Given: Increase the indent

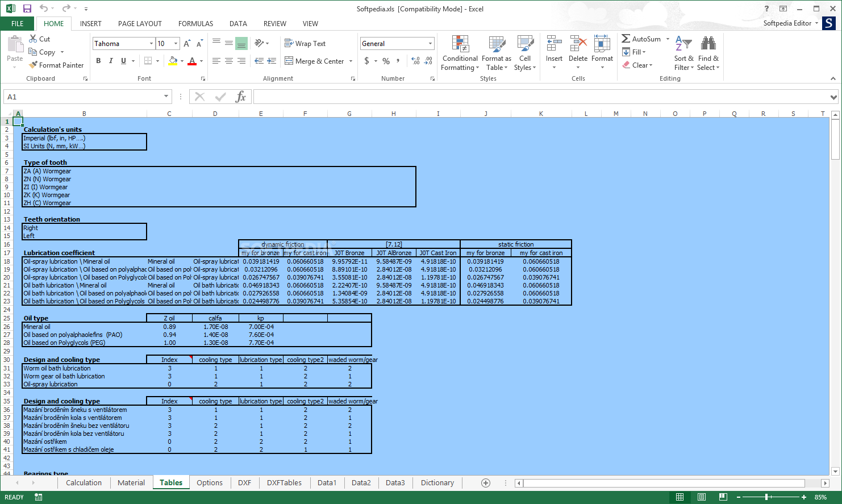Looking at the screenshot, I should [x=272, y=60].
